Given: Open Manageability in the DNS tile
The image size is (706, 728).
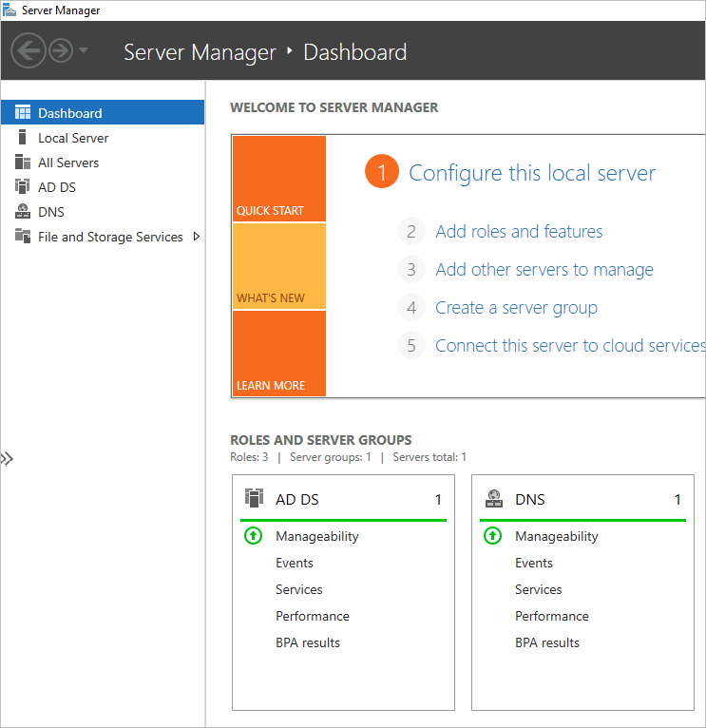Looking at the screenshot, I should coord(557,537).
